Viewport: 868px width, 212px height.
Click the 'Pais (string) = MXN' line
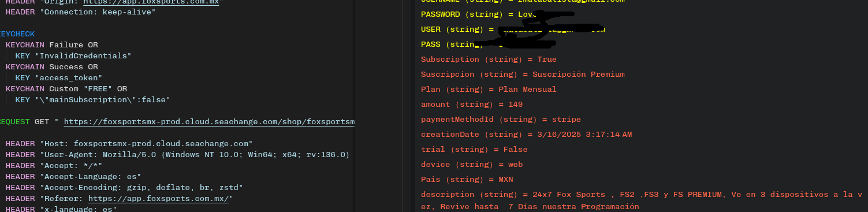coord(467,180)
